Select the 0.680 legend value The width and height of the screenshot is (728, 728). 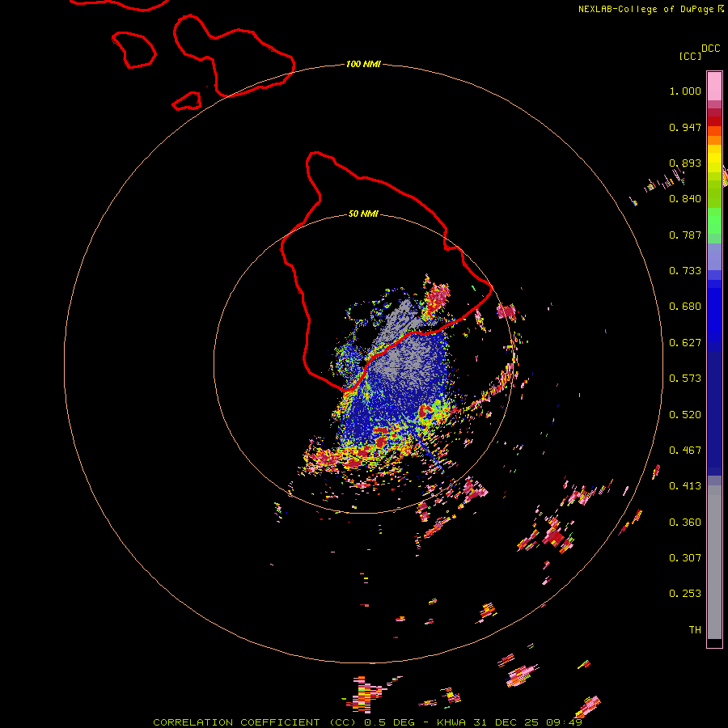[x=685, y=307]
